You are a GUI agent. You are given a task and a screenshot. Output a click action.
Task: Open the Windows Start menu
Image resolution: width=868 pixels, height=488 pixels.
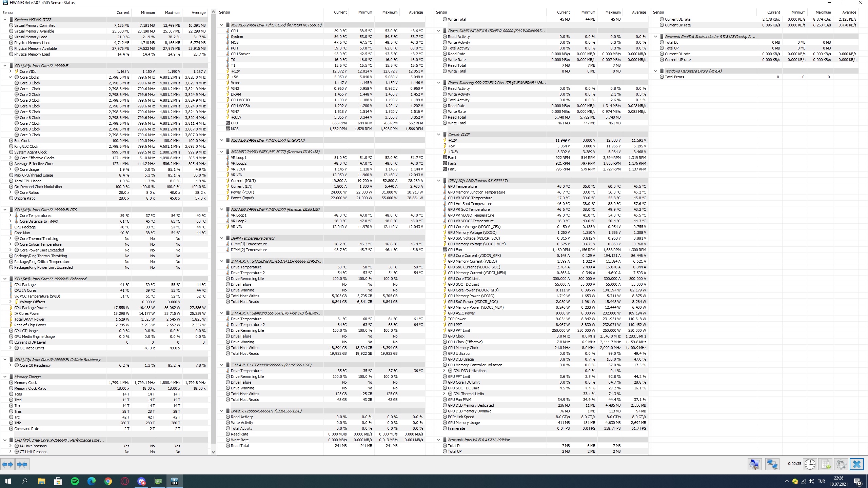[x=8, y=481]
